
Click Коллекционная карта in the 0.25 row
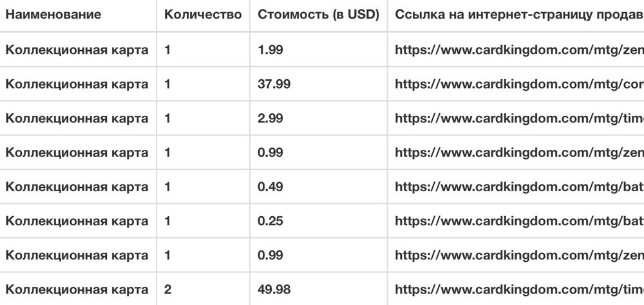[x=77, y=221]
